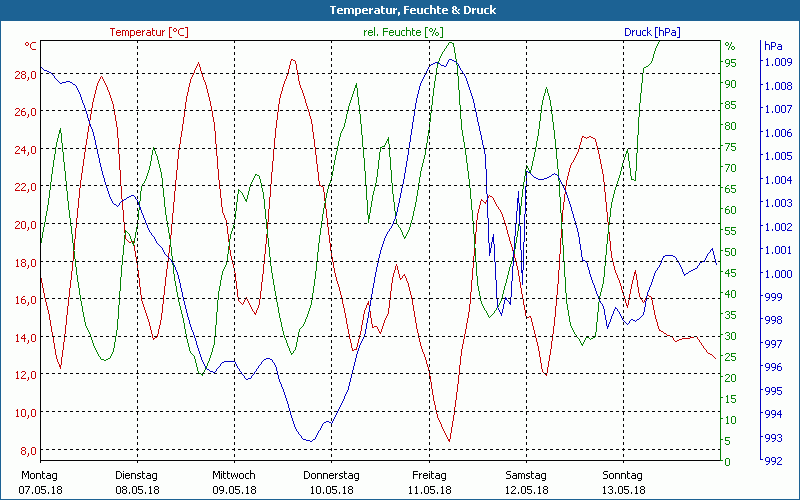Click the Mittwoch day label

click(234, 475)
